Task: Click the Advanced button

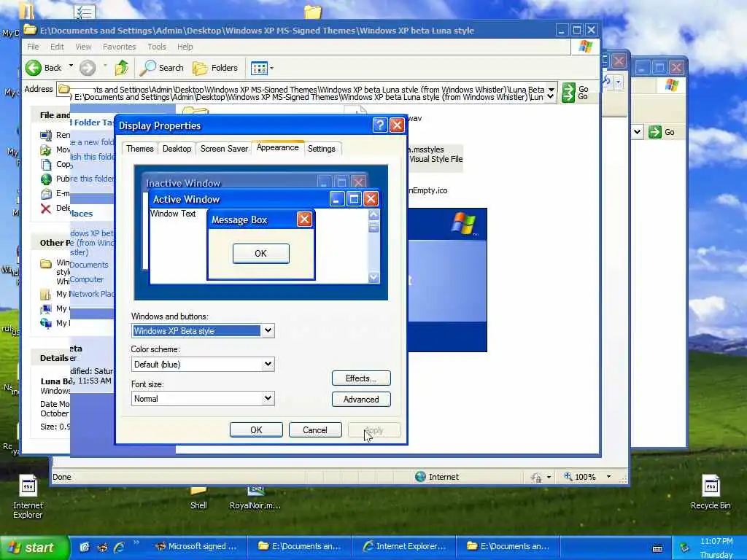Action: point(361,399)
